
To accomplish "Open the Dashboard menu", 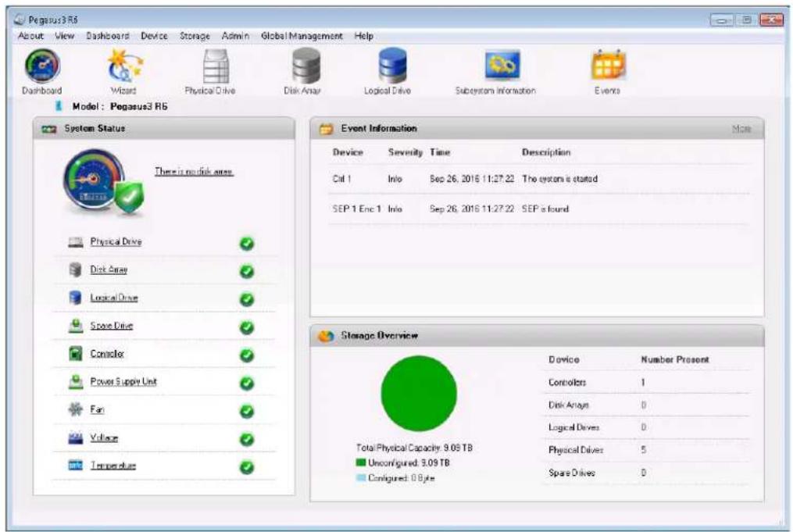I will tap(108, 36).
